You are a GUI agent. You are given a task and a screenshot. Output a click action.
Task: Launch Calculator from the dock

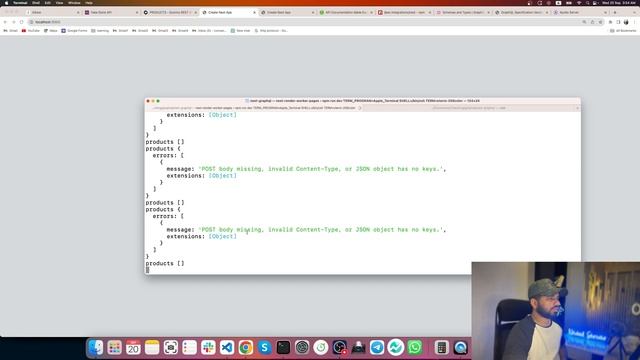441,347
